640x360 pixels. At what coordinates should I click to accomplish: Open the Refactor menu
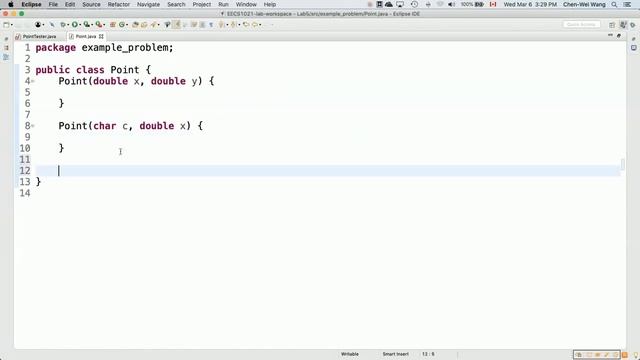pyautogui.click(x=119, y=4)
